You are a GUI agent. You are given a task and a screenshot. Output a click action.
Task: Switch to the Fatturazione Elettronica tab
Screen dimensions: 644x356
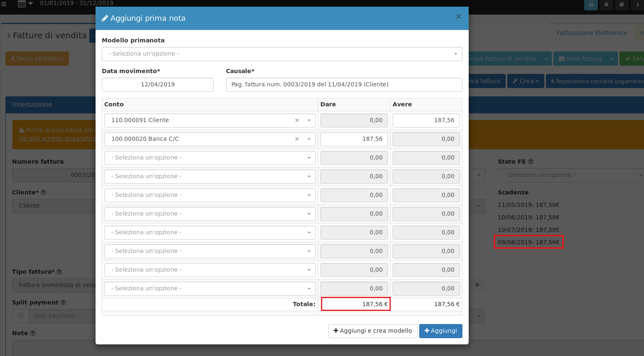[x=591, y=32]
